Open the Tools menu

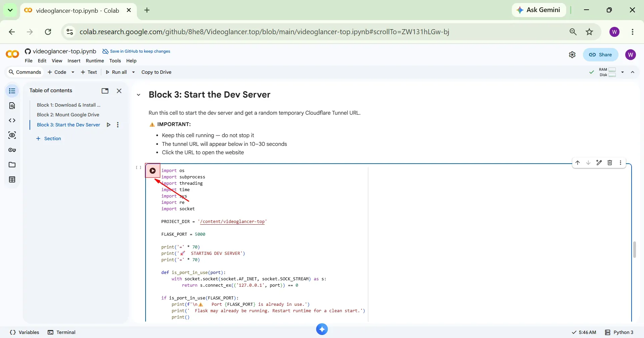(115, 61)
